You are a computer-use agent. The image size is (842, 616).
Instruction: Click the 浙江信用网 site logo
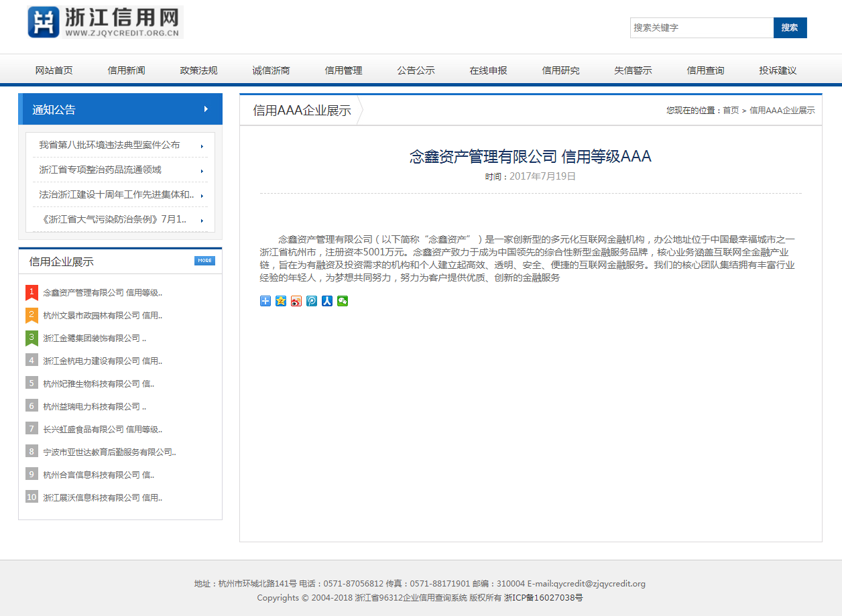click(105, 22)
